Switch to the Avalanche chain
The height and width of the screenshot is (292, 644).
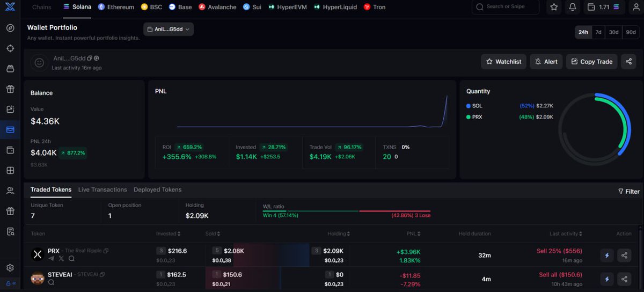(x=217, y=7)
